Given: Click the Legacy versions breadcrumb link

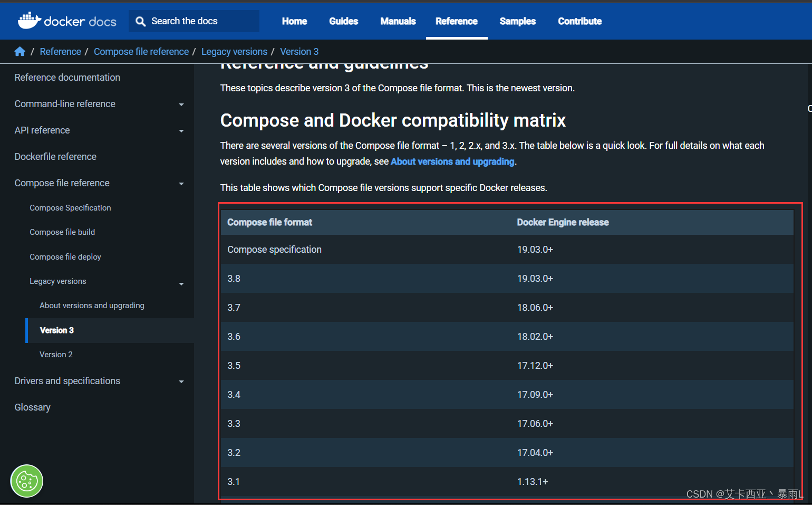Looking at the screenshot, I should point(234,51).
